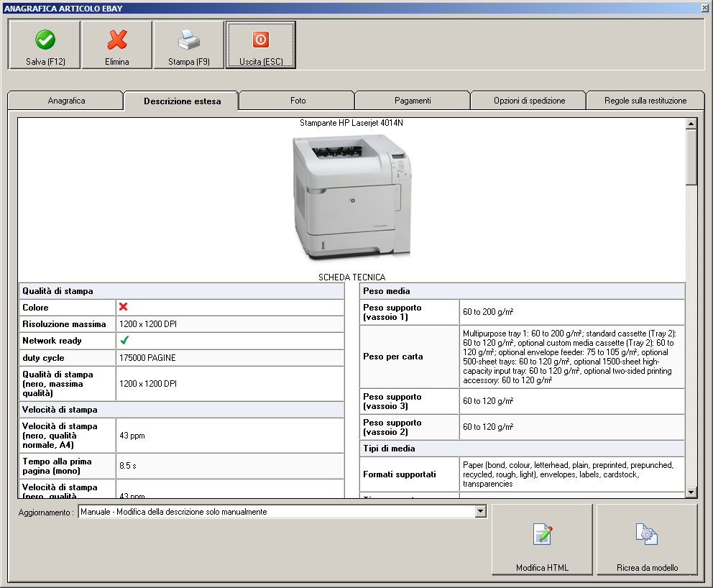Click the 'Tipi di media' section header
The width and height of the screenshot is (713, 588).
(x=389, y=449)
